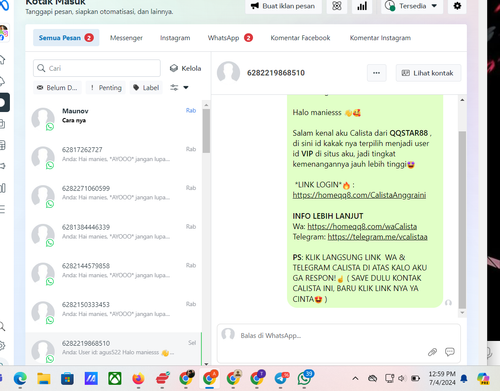Image resolution: width=500 pixels, height=391 pixels.
Task: Open the Label filter
Action: coord(146,88)
